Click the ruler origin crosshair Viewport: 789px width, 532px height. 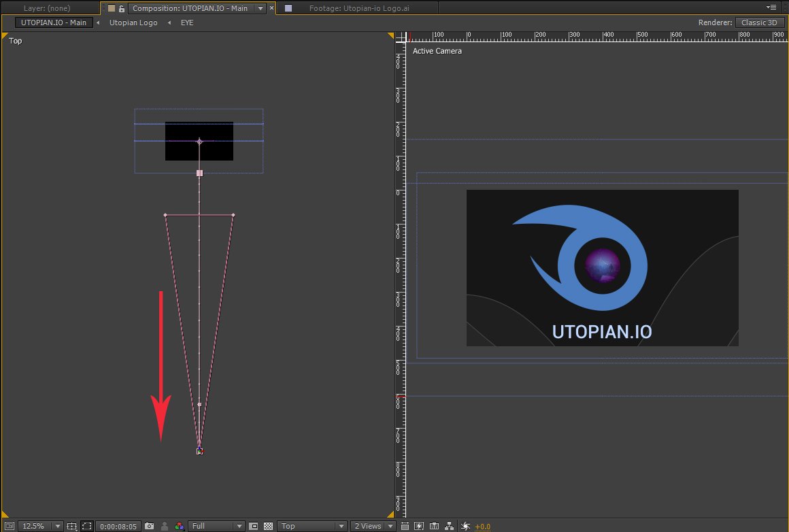click(401, 37)
